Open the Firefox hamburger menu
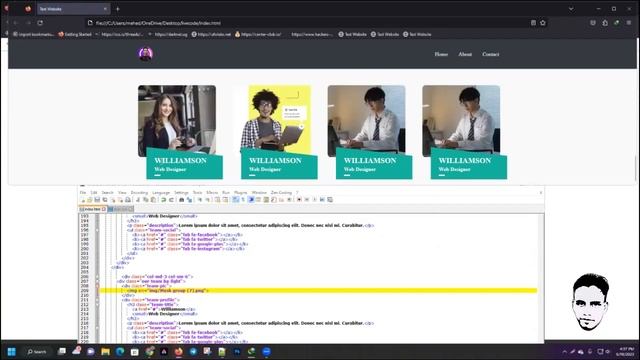Viewport: 640px width, 360px height. pyautogui.click(x=629, y=23)
